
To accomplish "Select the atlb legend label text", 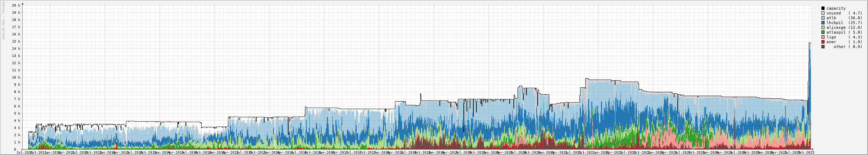I will (x=831, y=18).
